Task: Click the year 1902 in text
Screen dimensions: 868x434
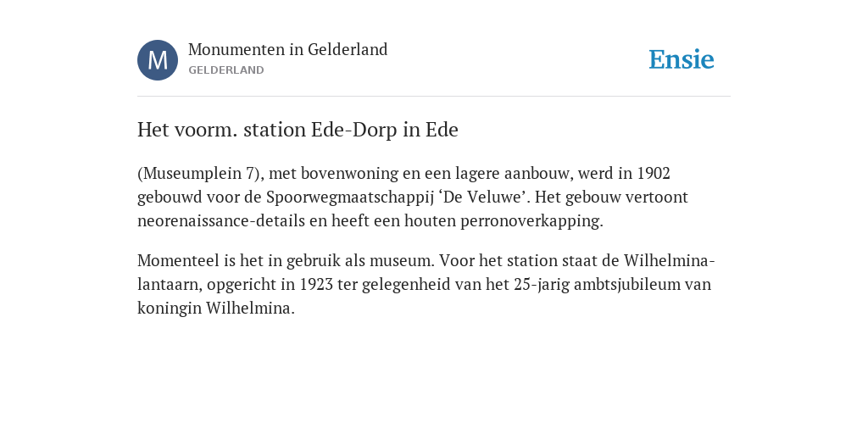Action: click(x=654, y=174)
